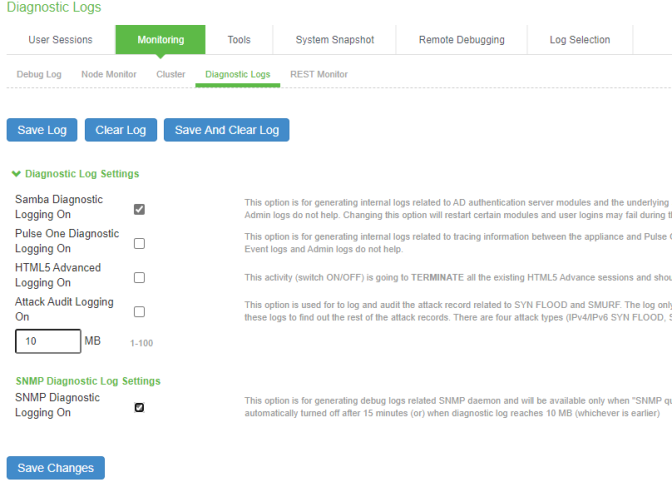Click the SNMP Diagnostic Log Settings heading

[88, 381]
